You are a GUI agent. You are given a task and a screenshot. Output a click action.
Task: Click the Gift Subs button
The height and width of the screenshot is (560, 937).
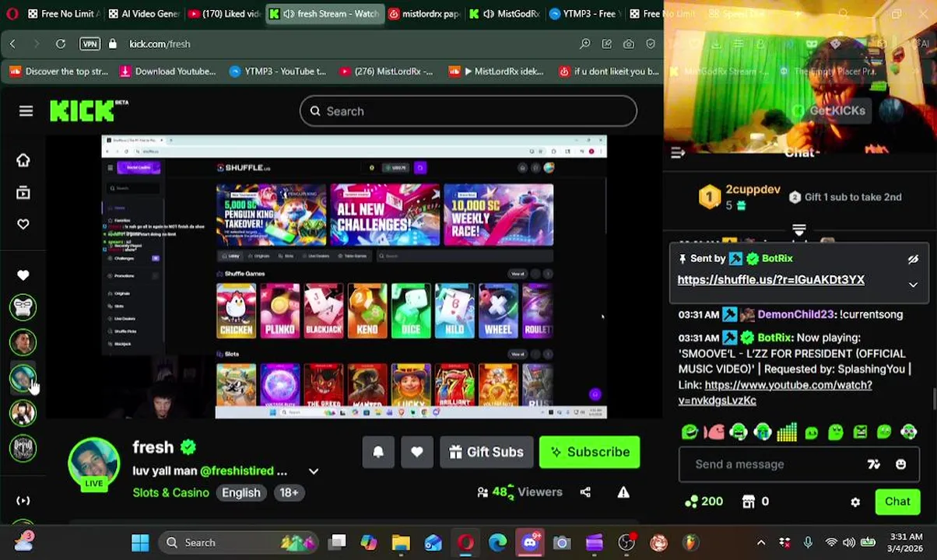[486, 452]
